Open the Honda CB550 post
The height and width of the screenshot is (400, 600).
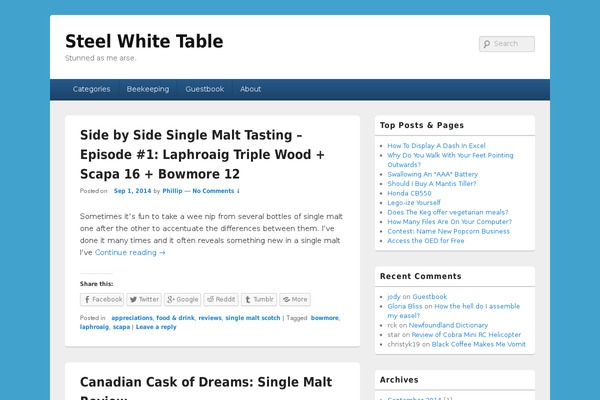(409, 193)
